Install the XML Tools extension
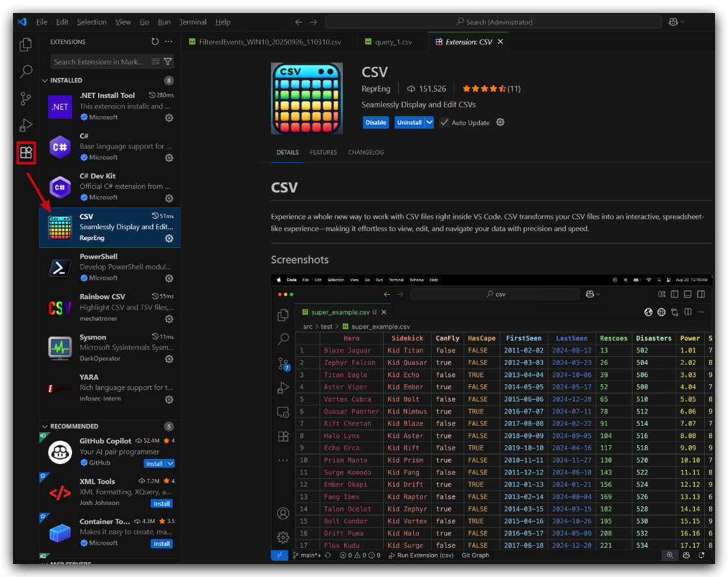Screen dimensions: 728x577 (x=162, y=504)
